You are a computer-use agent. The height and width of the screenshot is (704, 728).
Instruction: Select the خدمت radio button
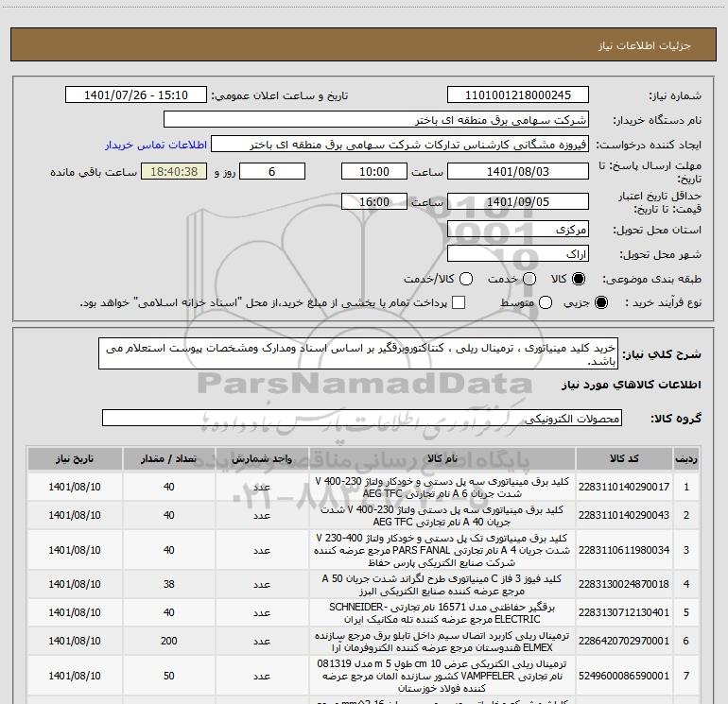coord(529,279)
